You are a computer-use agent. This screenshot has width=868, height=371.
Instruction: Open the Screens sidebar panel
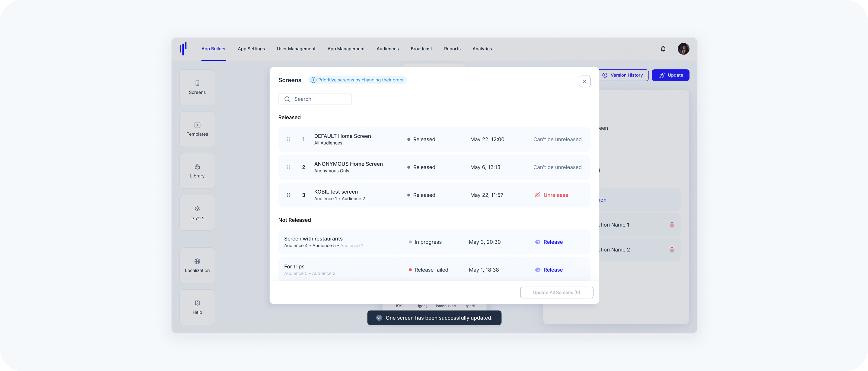(x=197, y=87)
